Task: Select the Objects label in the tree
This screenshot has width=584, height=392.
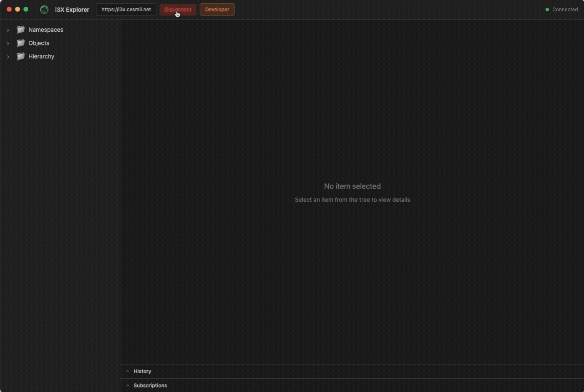Action: click(x=39, y=43)
